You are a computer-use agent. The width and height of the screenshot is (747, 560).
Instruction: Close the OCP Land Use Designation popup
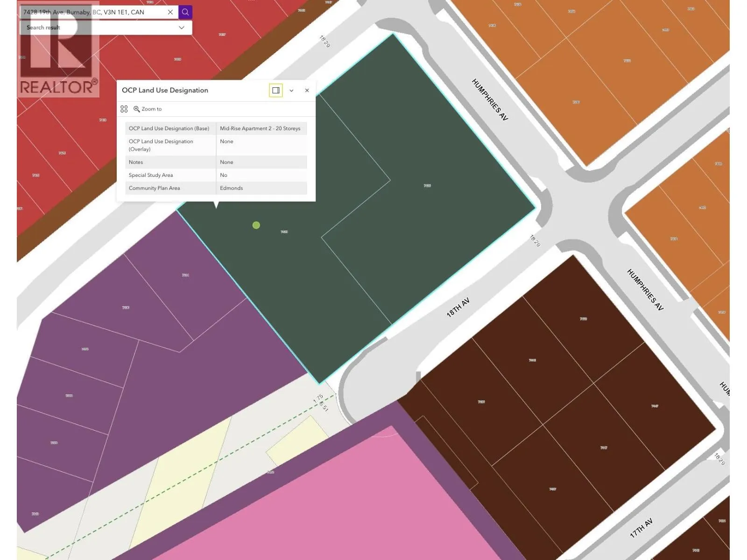coord(307,91)
